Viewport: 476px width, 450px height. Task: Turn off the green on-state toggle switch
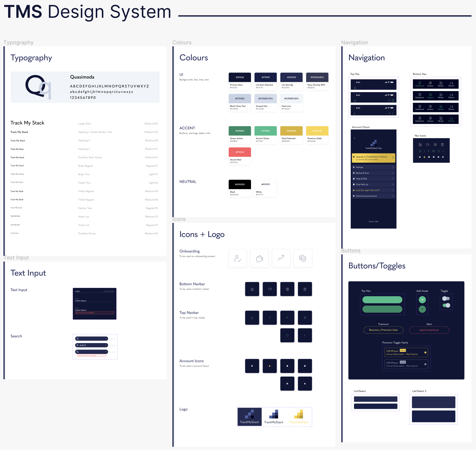click(x=446, y=305)
